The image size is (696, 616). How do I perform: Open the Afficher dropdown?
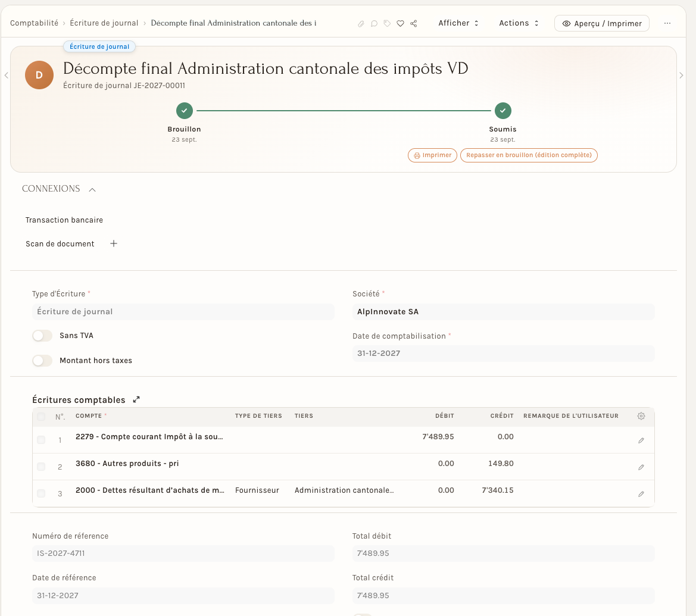coord(458,23)
